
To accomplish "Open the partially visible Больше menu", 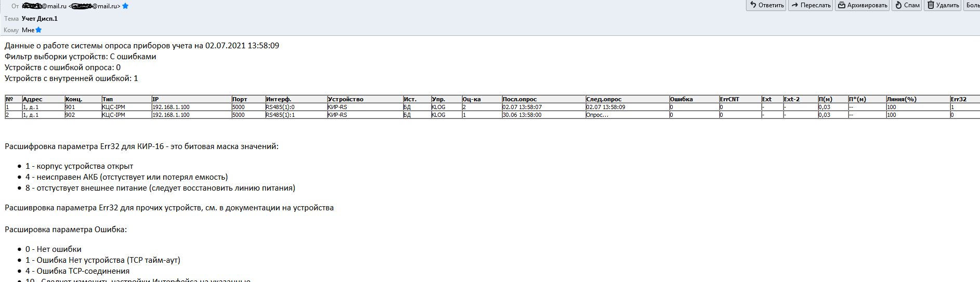I will coord(973,5).
